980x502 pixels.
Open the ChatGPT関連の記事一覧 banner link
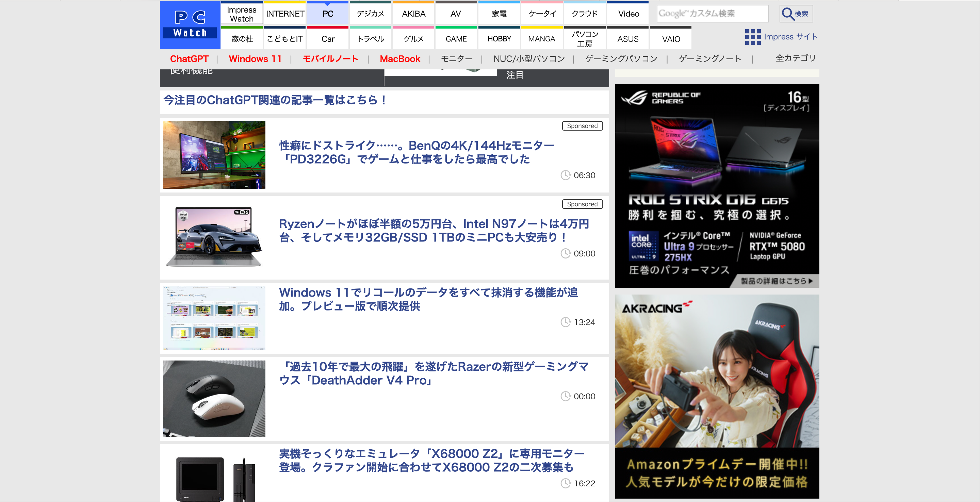coord(275,100)
